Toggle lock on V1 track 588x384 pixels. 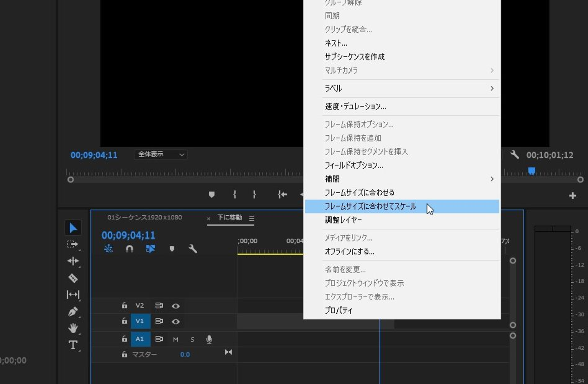click(x=125, y=321)
